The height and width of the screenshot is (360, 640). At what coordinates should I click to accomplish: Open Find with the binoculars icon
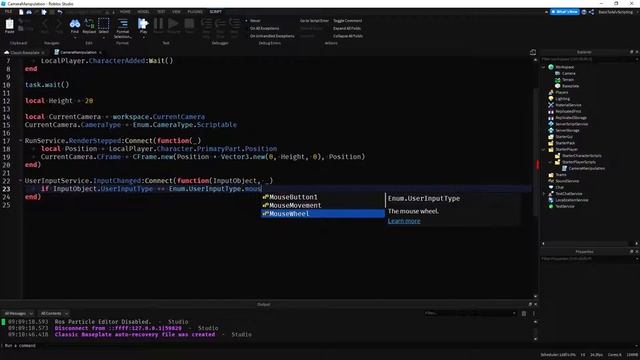(x=75, y=24)
